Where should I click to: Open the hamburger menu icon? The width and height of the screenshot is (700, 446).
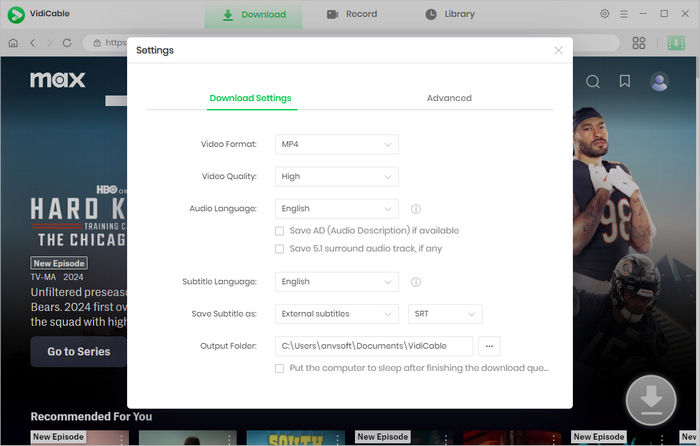point(624,14)
